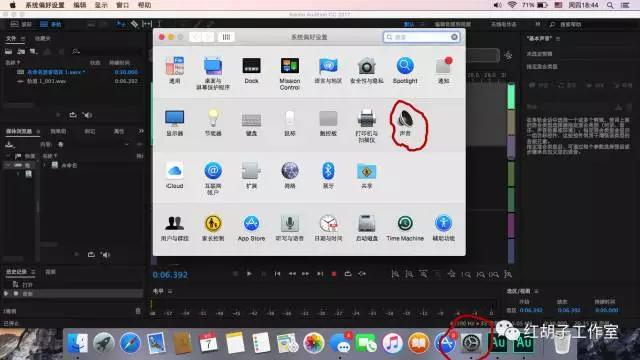Clear the System Preferences search field
The image size is (640, 360).
click(454, 37)
